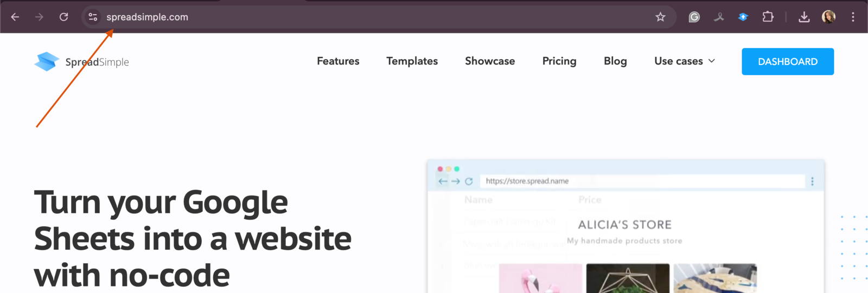
Task: Go to the Showcase page
Action: pos(490,61)
